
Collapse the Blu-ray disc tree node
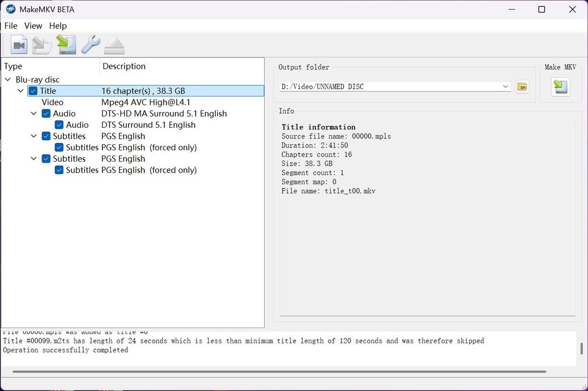click(8, 79)
